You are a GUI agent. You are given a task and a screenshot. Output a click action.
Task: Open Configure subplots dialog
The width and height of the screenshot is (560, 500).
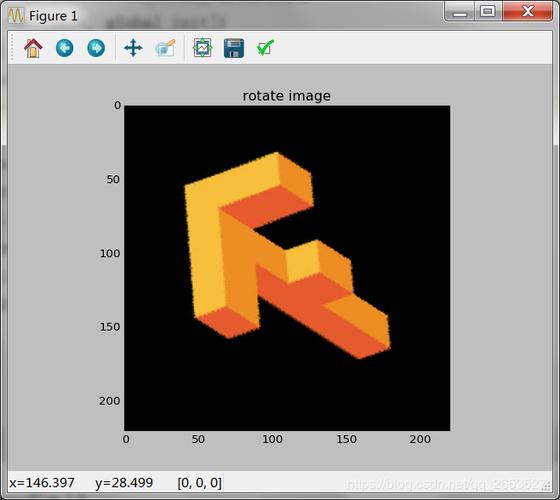tap(202, 48)
